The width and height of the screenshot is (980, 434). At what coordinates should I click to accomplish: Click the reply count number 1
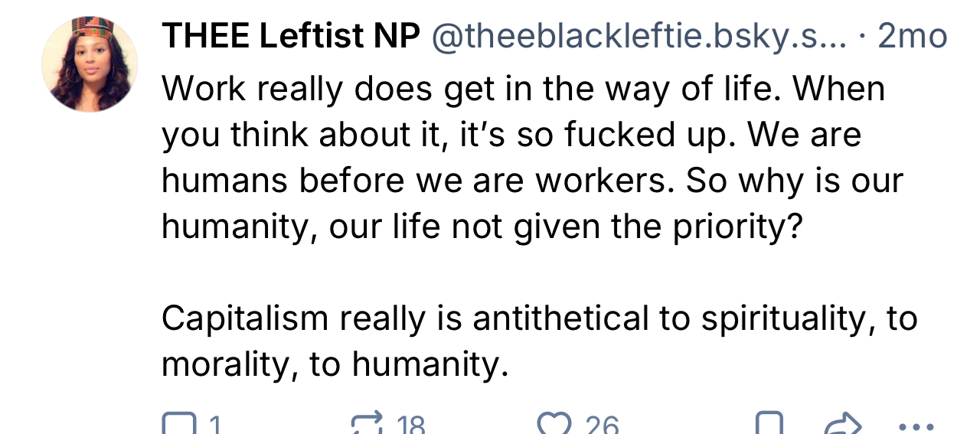click(215, 426)
